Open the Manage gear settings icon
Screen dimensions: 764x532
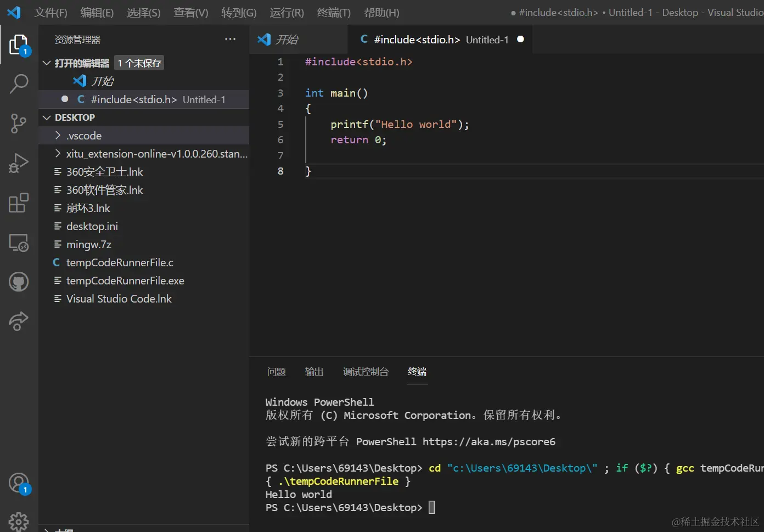click(x=19, y=521)
